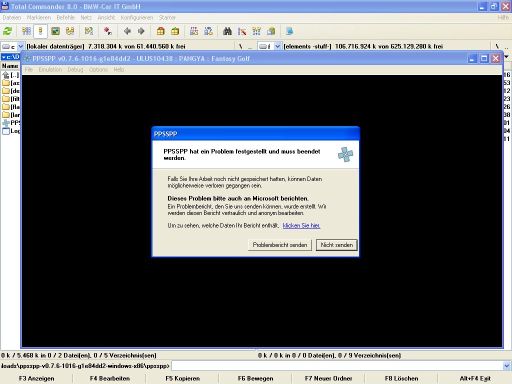Switch to brief file-names view icon
The height and width of the screenshot is (384, 512).
click(26, 31)
